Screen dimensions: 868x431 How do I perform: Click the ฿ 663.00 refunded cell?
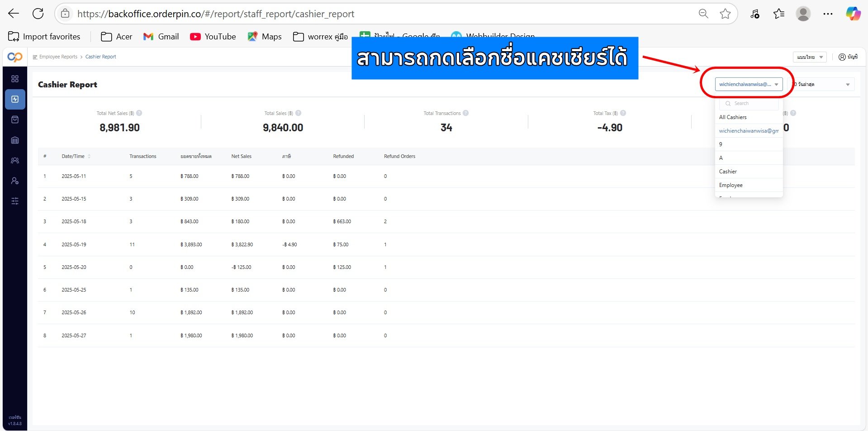342,221
